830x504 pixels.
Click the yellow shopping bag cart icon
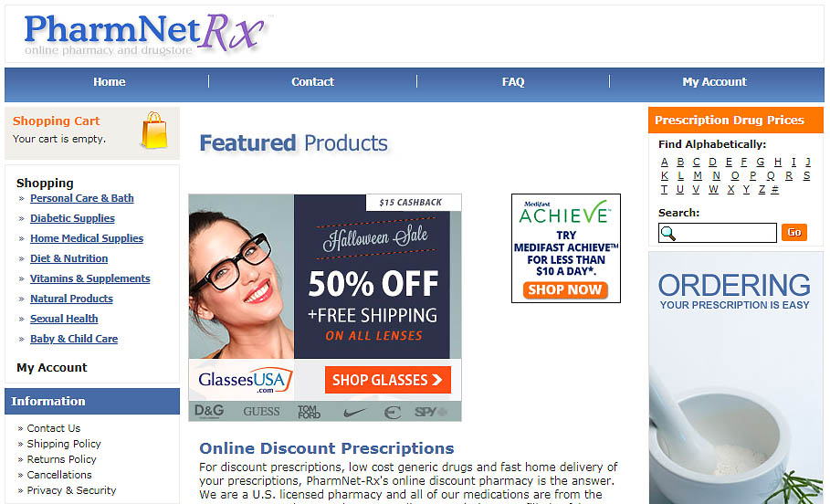pos(154,131)
